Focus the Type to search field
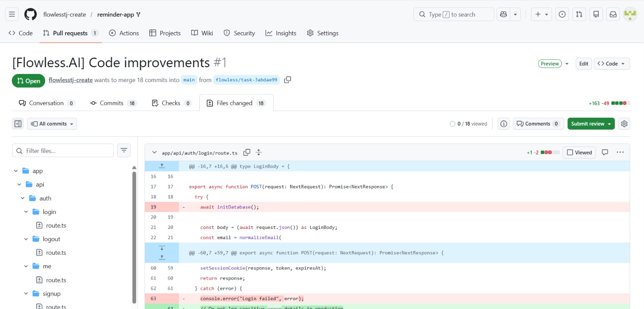644x309 pixels. [454, 14]
